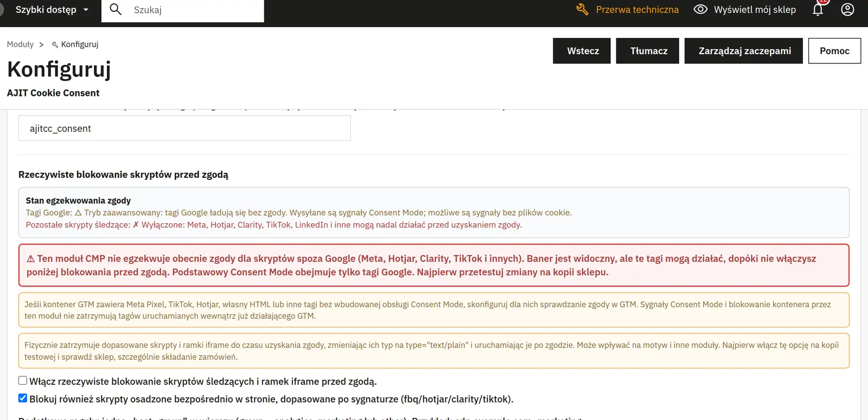Open Zarządzaj zaczepami
Screen dimensions: 868x420
coord(744,51)
